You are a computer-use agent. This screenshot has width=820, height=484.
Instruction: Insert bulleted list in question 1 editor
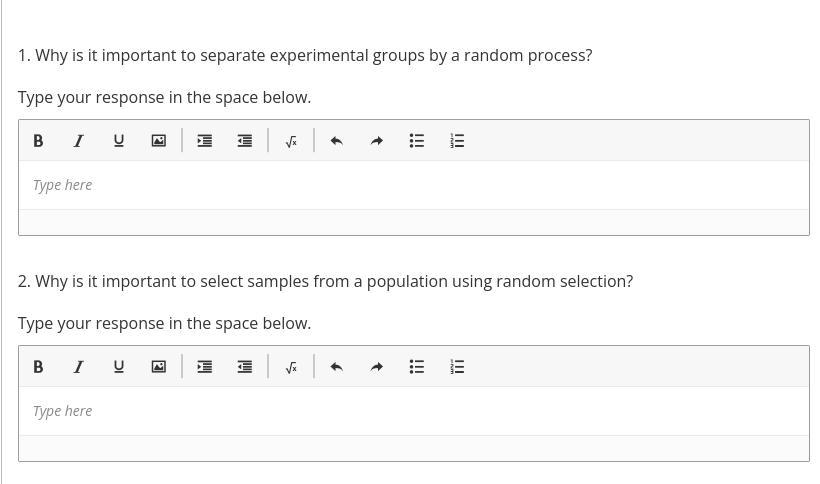(x=416, y=141)
